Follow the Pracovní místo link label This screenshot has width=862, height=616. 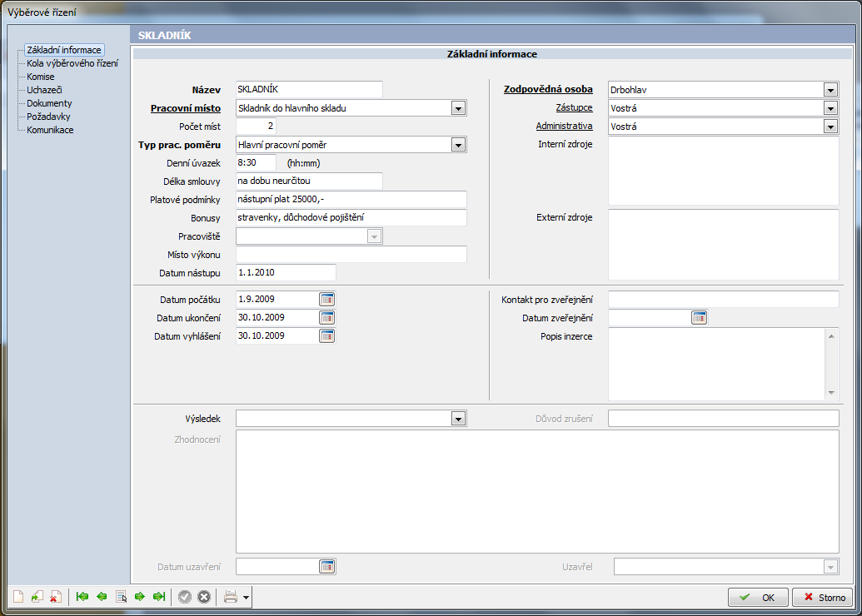pyautogui.click(x=186, y=108)
